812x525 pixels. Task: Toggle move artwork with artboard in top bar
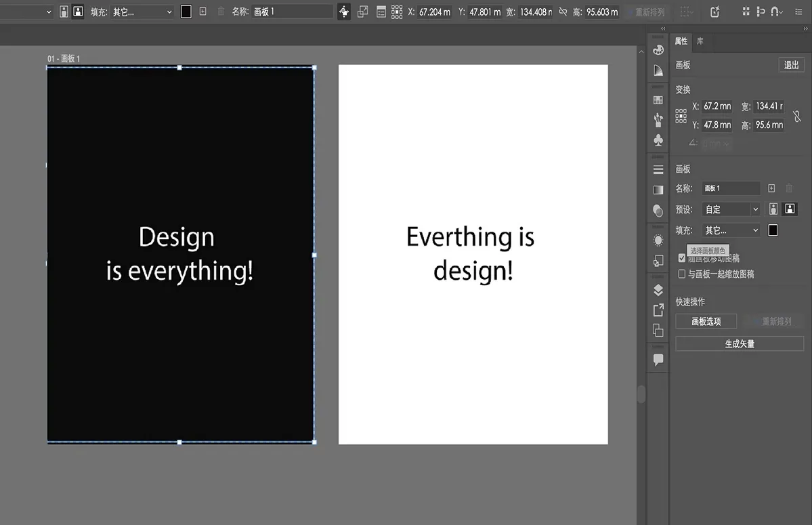tap(344, 12)
